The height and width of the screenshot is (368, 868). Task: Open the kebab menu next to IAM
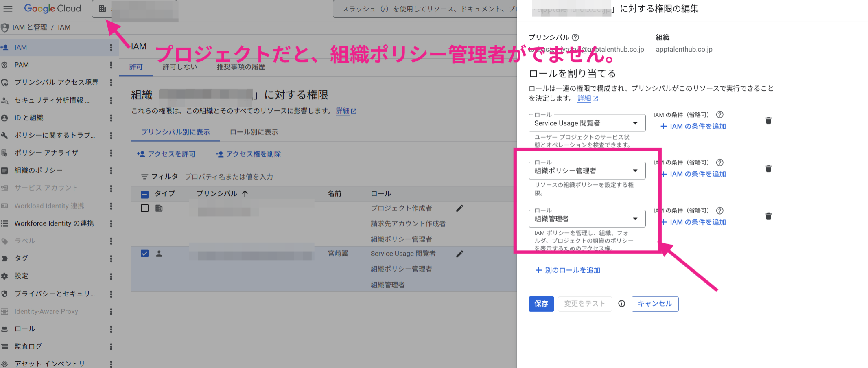pos(111,48)
